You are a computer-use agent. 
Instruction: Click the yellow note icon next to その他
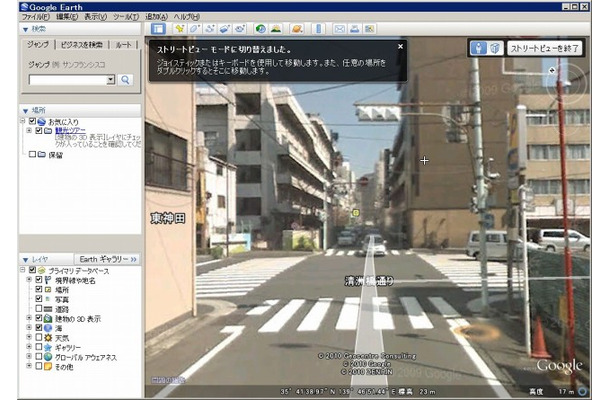48,366
